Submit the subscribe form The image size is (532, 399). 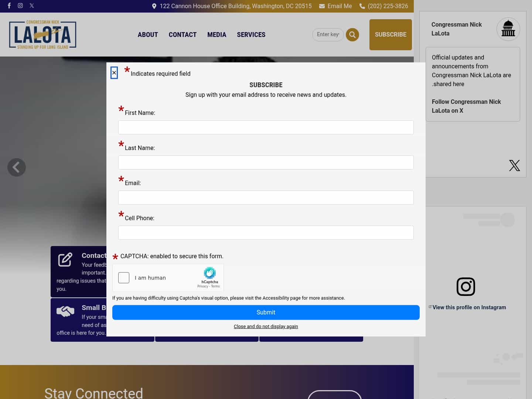click(x=266, y=313)
